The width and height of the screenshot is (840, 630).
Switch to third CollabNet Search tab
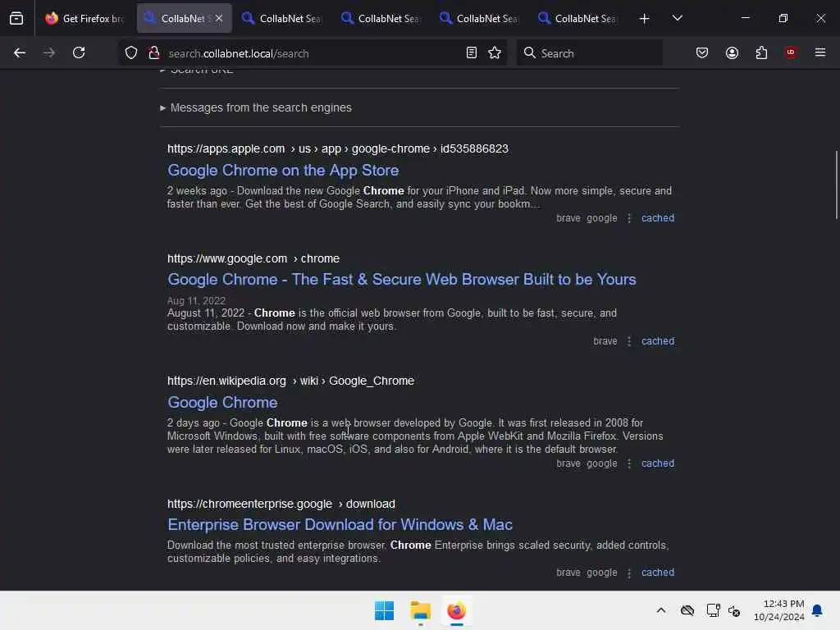pos(381,19)
